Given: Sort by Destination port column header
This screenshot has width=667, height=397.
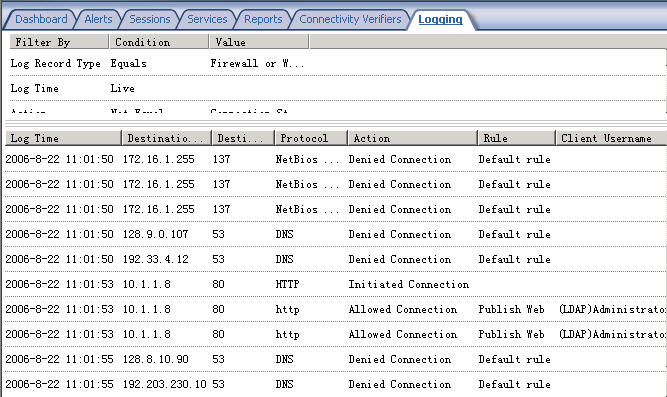Looking at the screenshot, I should (x=243, y=138).
